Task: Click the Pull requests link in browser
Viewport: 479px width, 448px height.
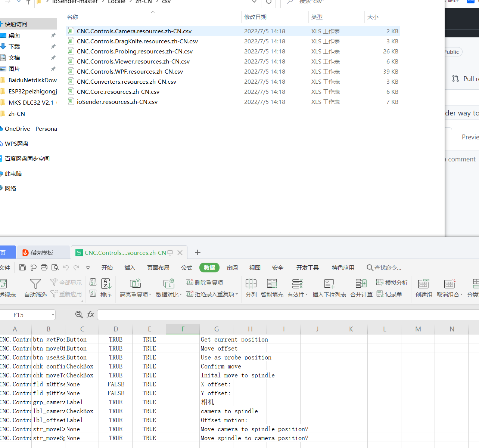Action: (466, 78)
